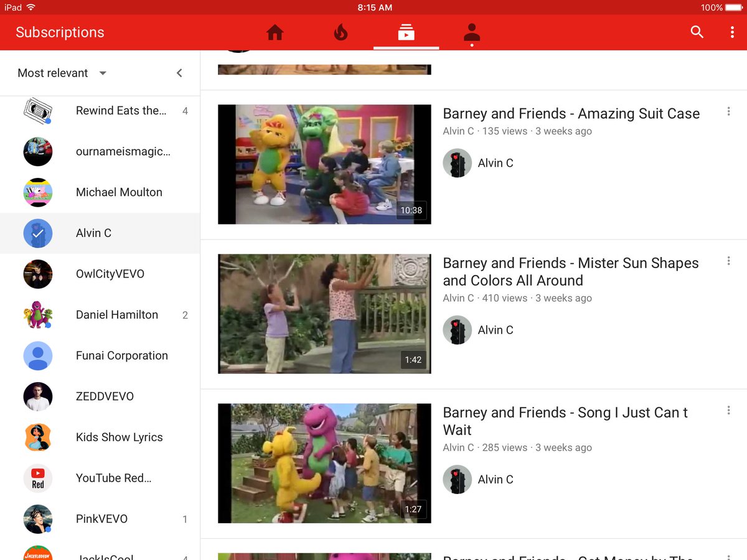The height and width of the screenshot is (560, 747).
Task: Open the Trending flame tab
Action: click(x=341, y=32)
